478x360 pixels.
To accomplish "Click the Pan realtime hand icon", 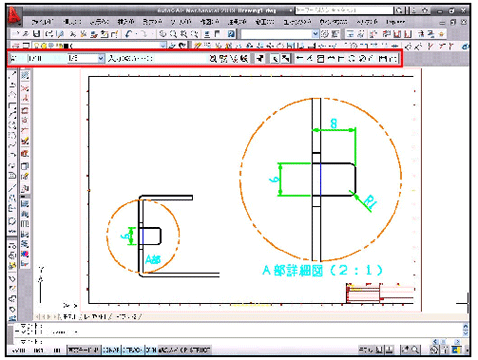I will (162, 34).
